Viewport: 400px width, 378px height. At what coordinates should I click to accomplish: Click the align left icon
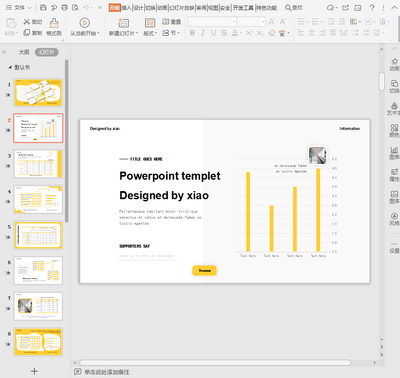coord(301,33)
